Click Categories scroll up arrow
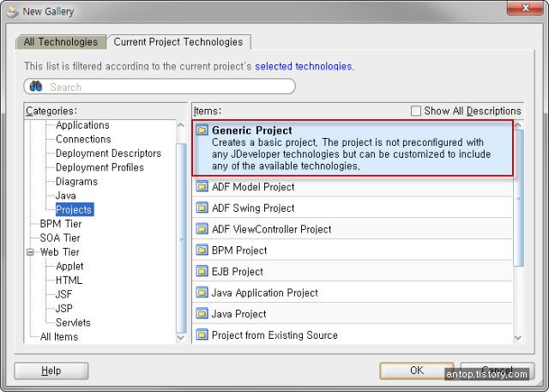Image resolution: width=549 pixels, height=392 pixels. click(181, 125)
